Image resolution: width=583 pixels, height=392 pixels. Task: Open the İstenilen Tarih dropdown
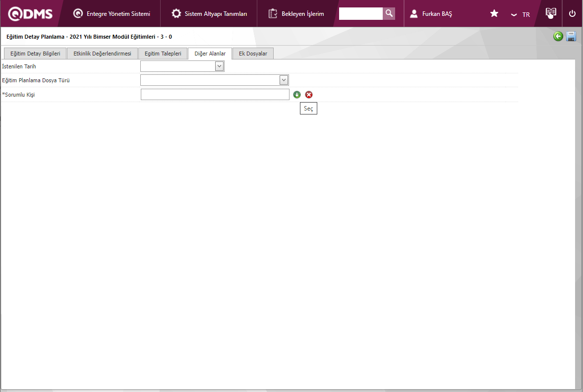point(219,66)
